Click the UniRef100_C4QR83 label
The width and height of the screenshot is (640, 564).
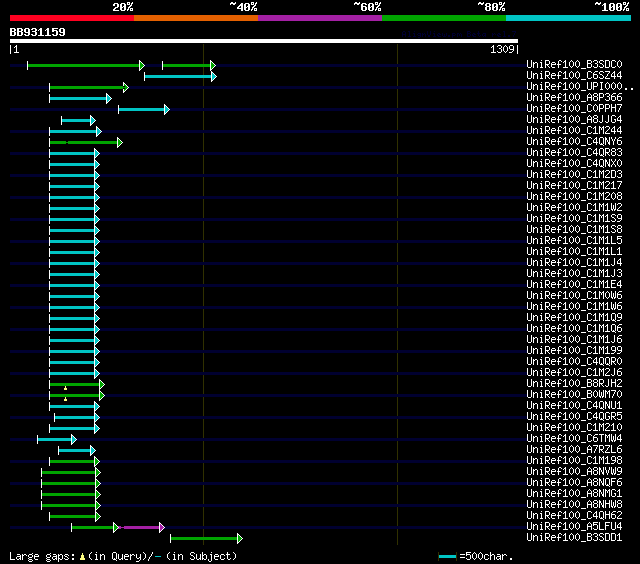click(x=574, y=153)
